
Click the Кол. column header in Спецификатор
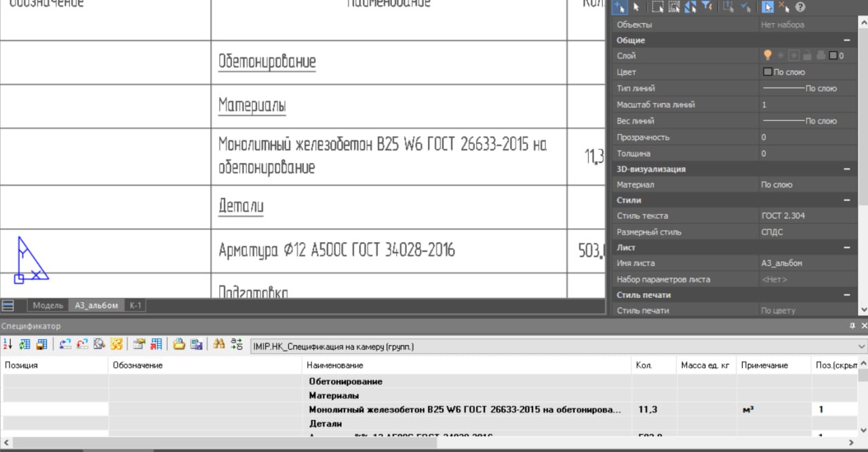[644, 365]
